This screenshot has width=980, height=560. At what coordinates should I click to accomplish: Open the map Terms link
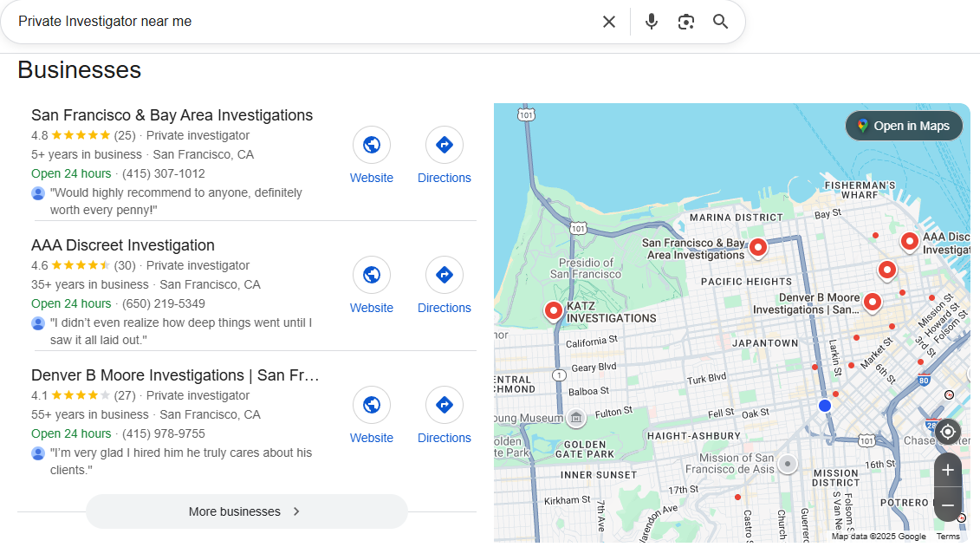[x=948, y=537]
